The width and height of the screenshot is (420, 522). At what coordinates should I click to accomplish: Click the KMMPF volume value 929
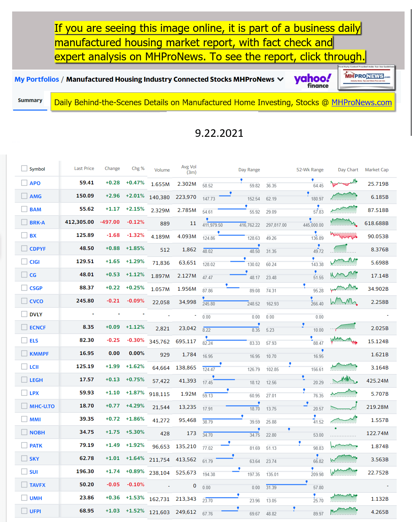point(165,355)
